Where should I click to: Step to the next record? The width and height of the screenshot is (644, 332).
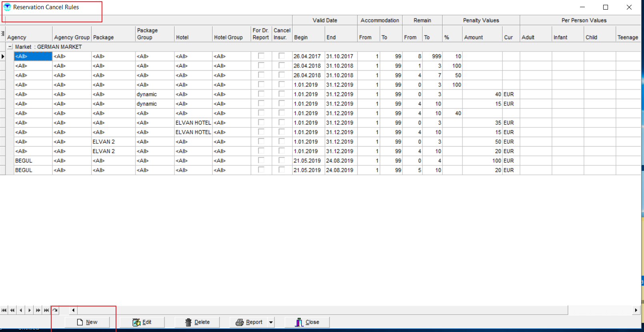(x=30, y=310)
